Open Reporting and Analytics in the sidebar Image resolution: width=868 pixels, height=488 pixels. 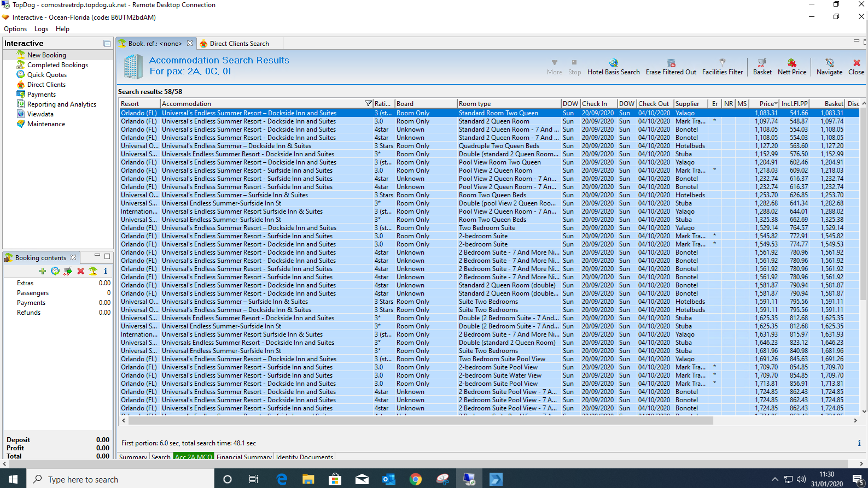point(61,104)
